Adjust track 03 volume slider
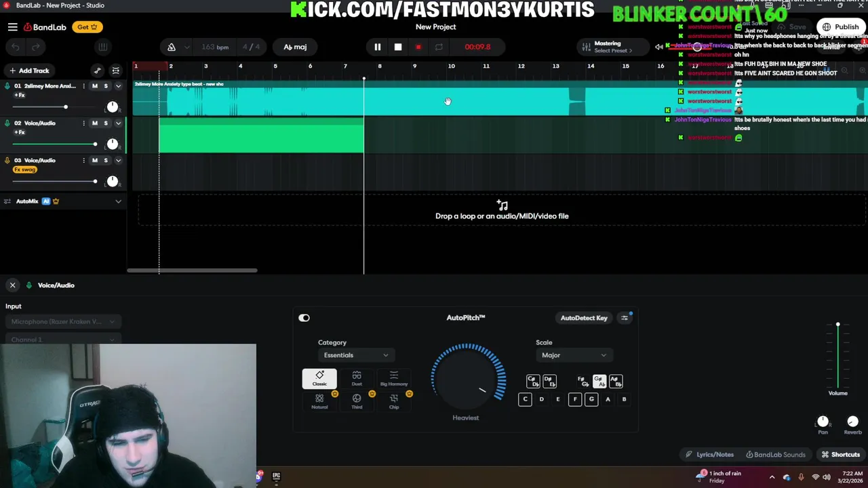This screenshot has height=488, width=868. [x=54, y=182]
